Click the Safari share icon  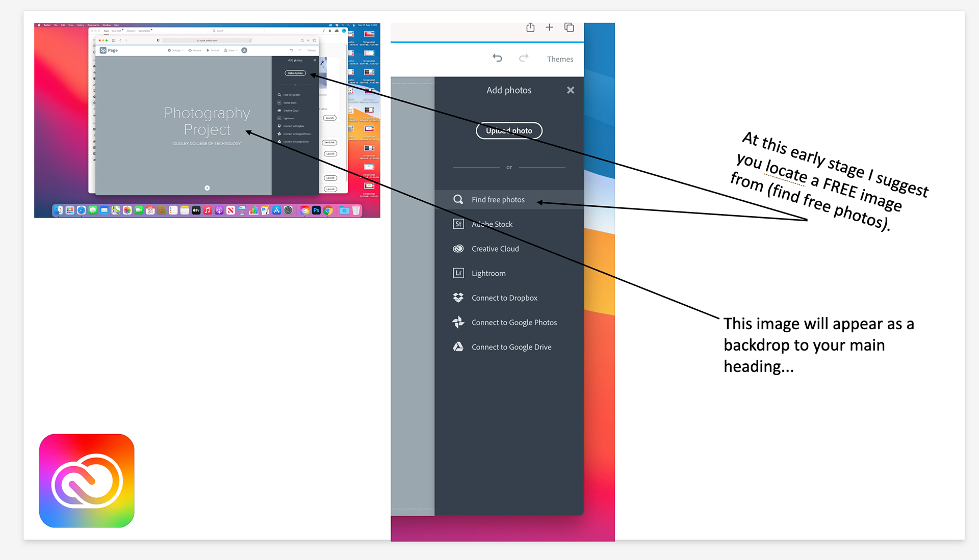[x=530, y=28]
